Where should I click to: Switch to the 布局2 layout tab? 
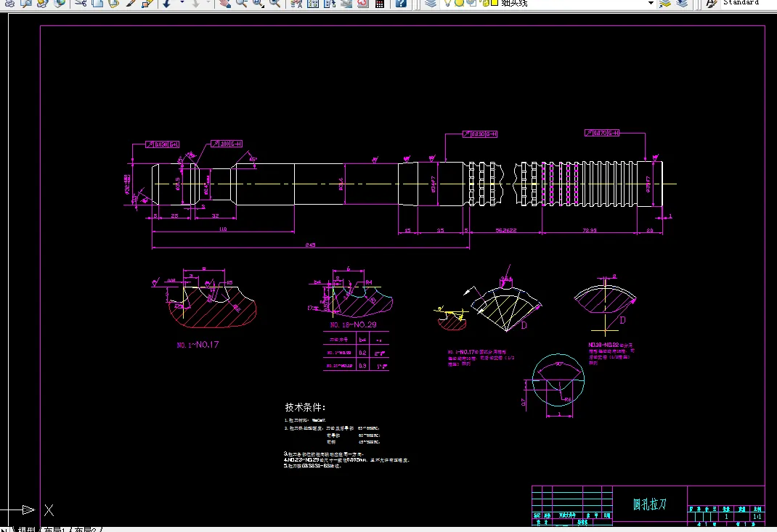(86, 529)
